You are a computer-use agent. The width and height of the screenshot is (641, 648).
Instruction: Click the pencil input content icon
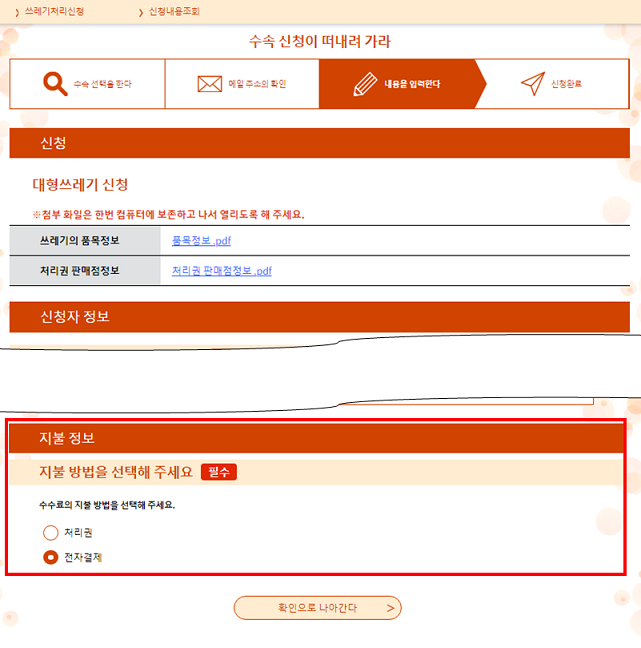point(365,84)
